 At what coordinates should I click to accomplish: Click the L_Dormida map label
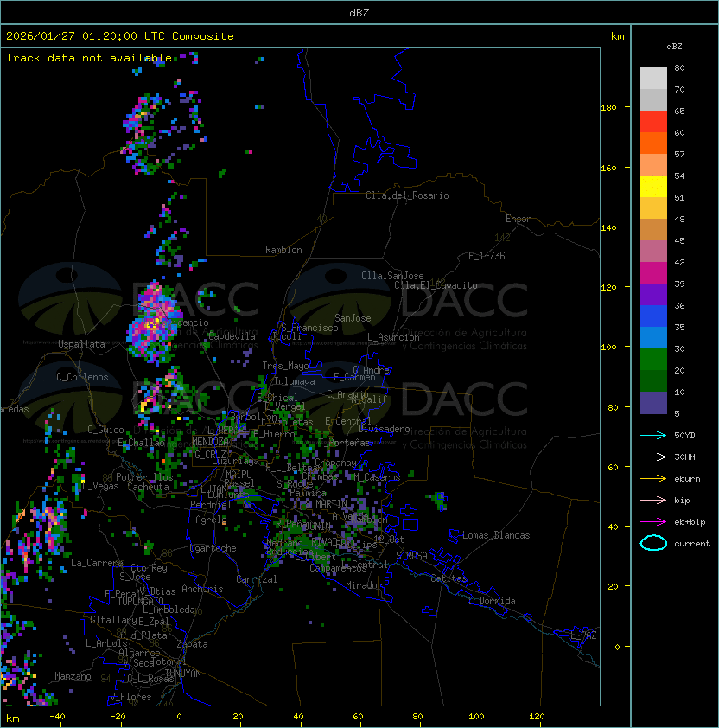pyautogui.click(x=492, y=601)
